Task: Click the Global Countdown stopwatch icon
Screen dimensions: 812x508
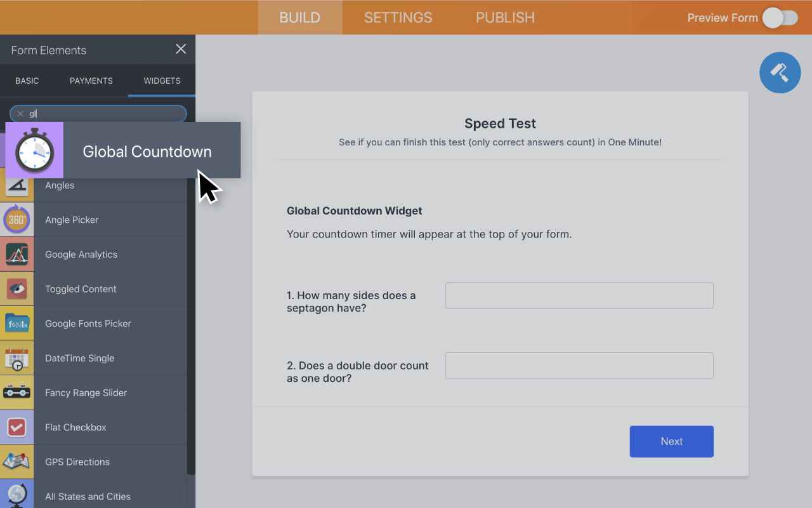Action: click(x=34, y=150)
